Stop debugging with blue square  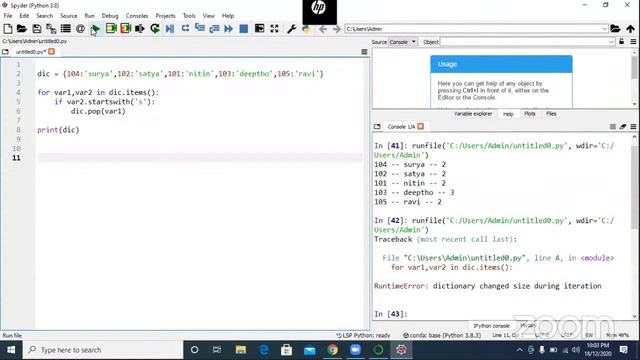tap(244, 29)
